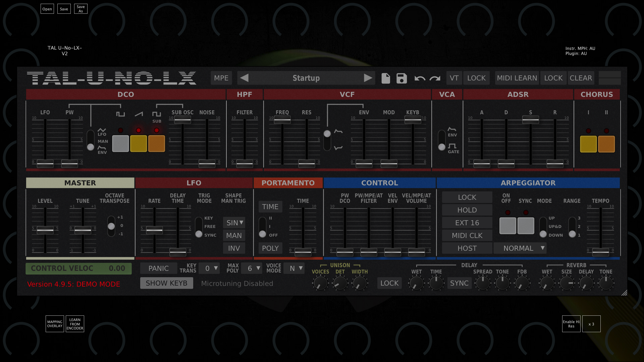644x362 pixels.
Task: Click the Master LEVEL slider
Action: tap(45, 230)
